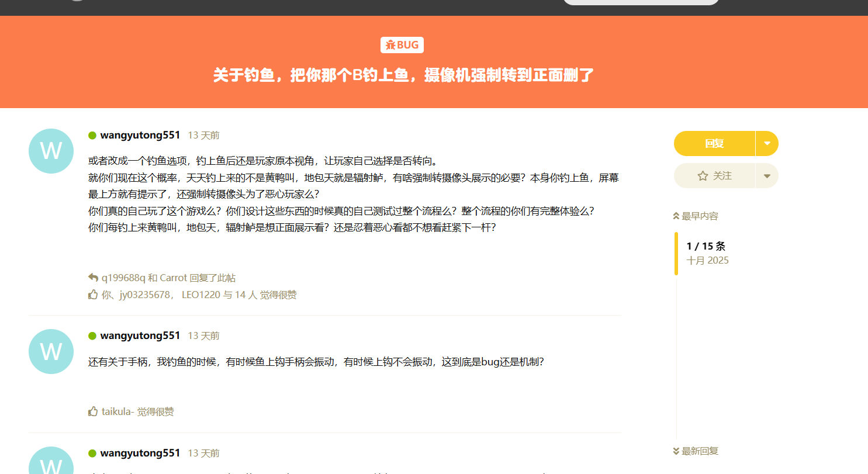Click the search field in top bar
The width and height of the screenshot is (868, 474).
641,2
